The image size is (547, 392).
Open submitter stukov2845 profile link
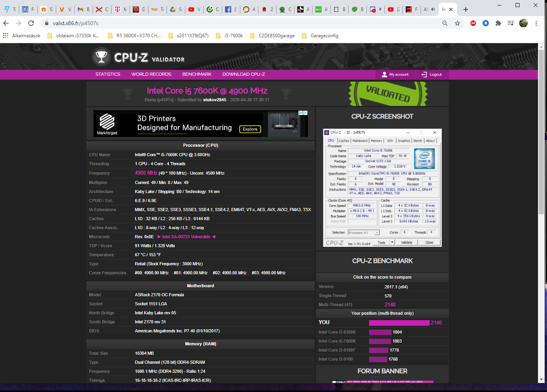pos(215,100)
